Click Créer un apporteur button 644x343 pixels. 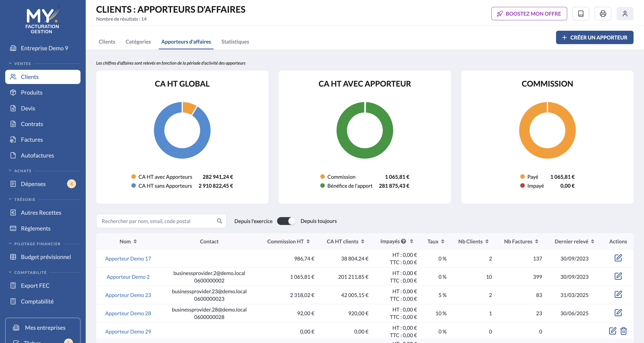594,37
